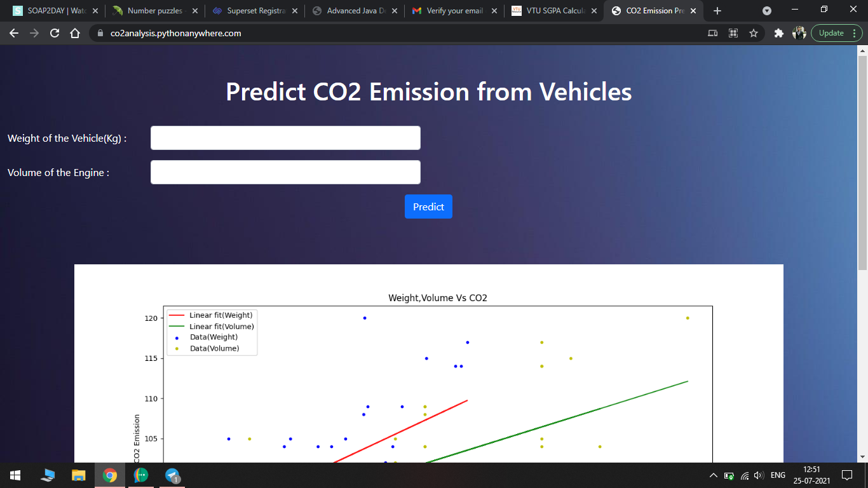Viewport: 868px width, 488px height.
Task: Open Google Chrome in the taskbar
Action: click(x=110, y=475)
